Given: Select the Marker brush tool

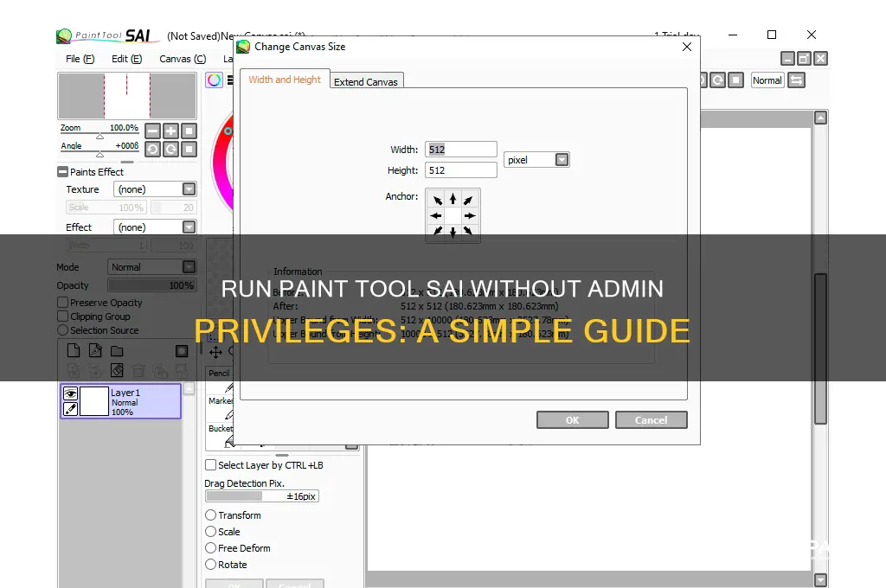Looking at the screenshot, I should 220,408.
